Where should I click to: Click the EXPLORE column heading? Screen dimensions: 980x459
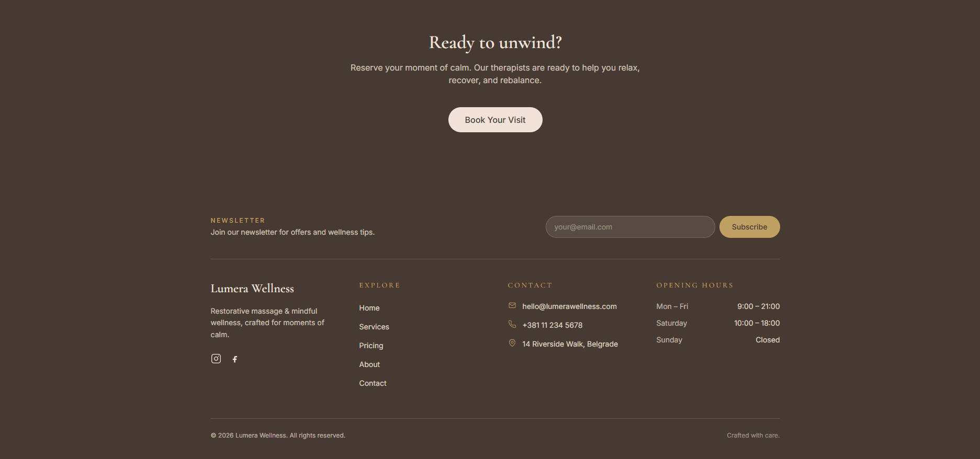[379, 285]
